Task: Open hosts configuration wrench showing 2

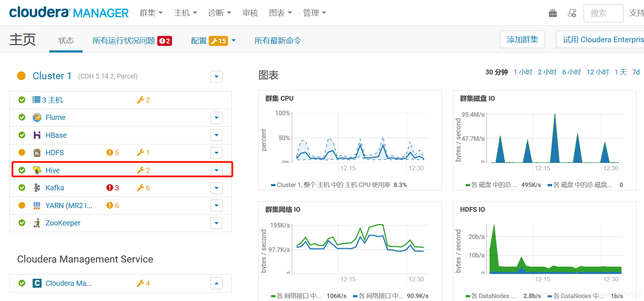Action: point(143,100)
